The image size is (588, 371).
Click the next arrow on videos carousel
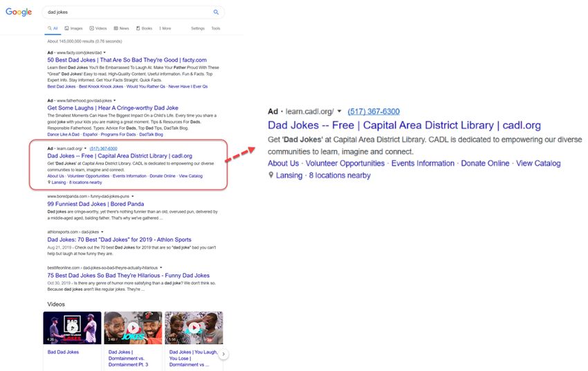[223, 354]
